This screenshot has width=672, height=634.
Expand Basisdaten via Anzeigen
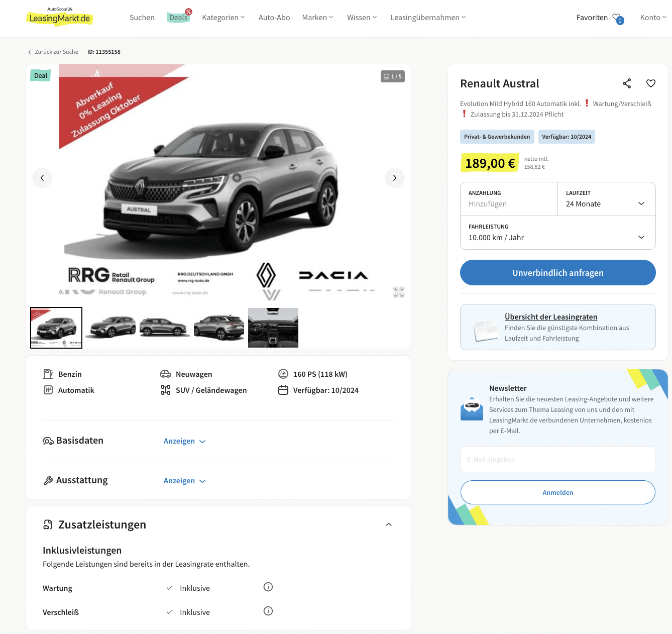click(x=185, y=441)
